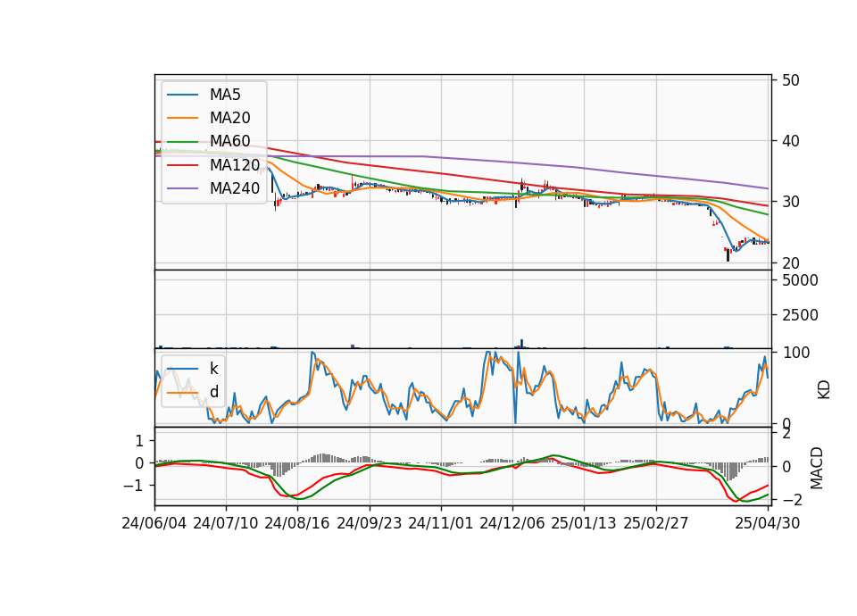Click the price axis value 20
The height and width of the screenshot is (616, 857).
pyautogui.click(x=791, y=262)
